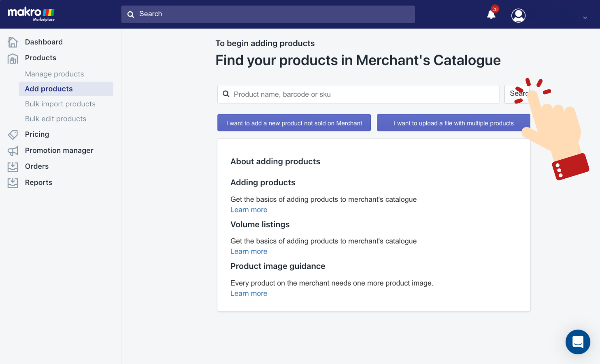
Task: Open the chat support bubble
Action: (578, 342)
